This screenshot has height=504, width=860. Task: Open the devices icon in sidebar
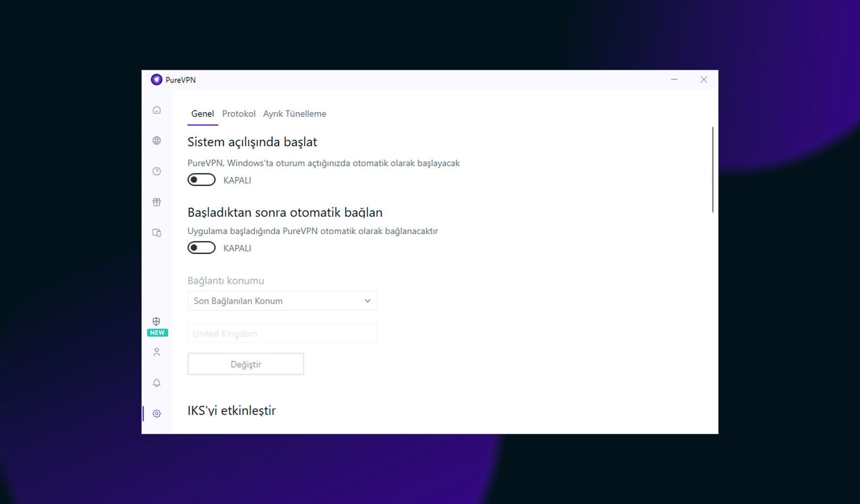point(157,233)
